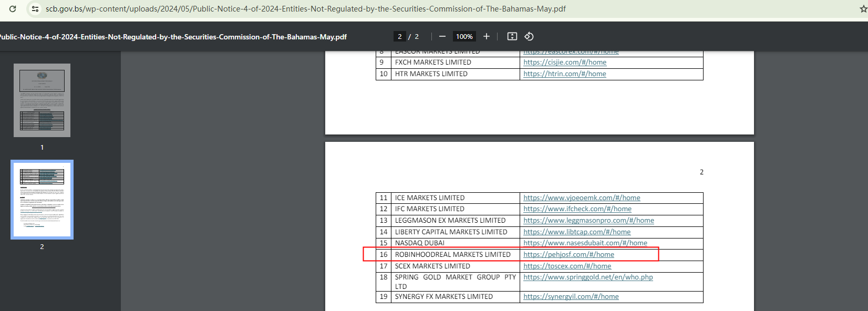868x311 pixels.
Task: Open site information icon beside the URL
Action: coord(35,9)
